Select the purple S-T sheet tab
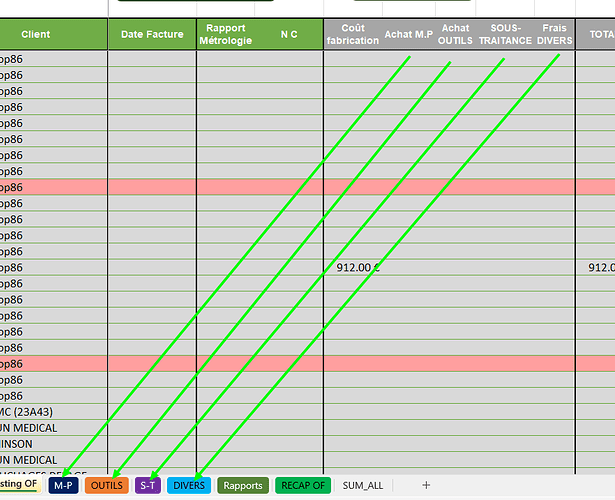 (x=148, y=485)
